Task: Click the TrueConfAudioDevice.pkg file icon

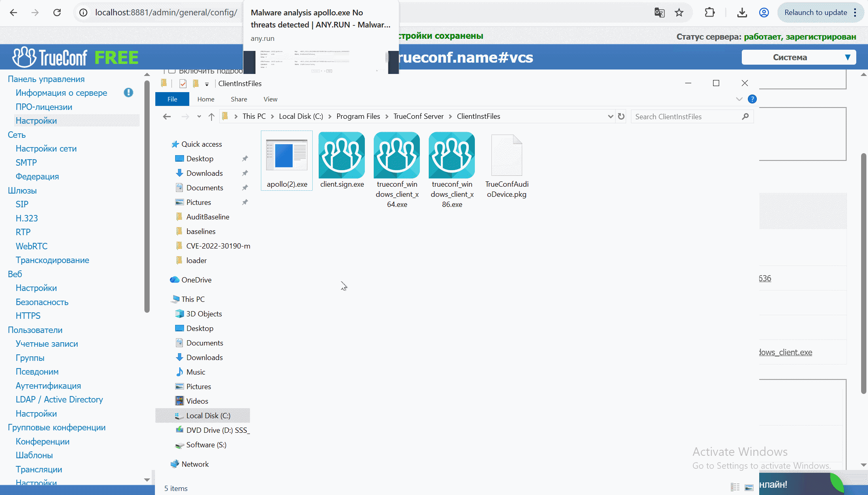Action: 507,155
